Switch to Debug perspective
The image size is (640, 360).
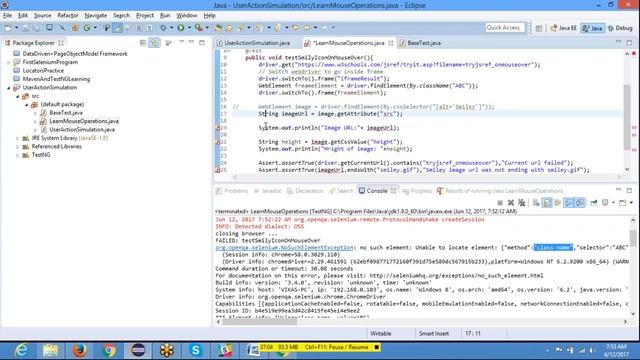pos(620,28)
